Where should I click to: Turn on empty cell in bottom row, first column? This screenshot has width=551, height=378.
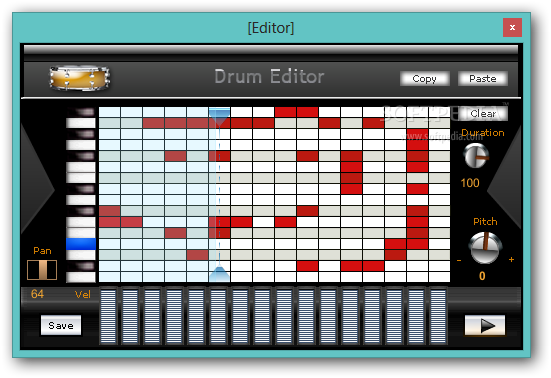tap(110, 277)
